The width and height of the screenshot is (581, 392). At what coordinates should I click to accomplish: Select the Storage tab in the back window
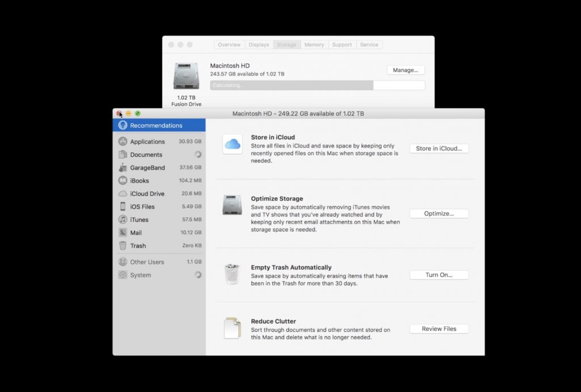287,44
